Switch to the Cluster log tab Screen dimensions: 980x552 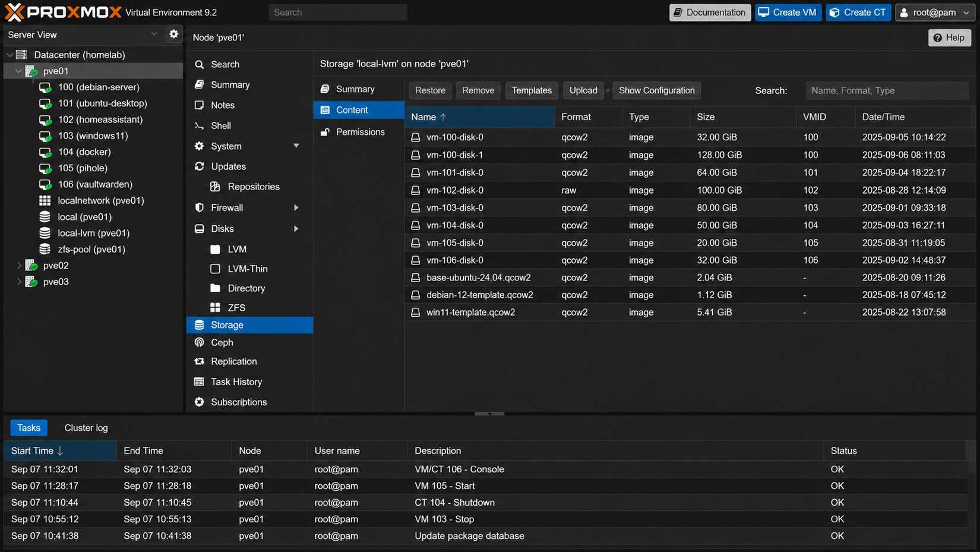[86, 428]
